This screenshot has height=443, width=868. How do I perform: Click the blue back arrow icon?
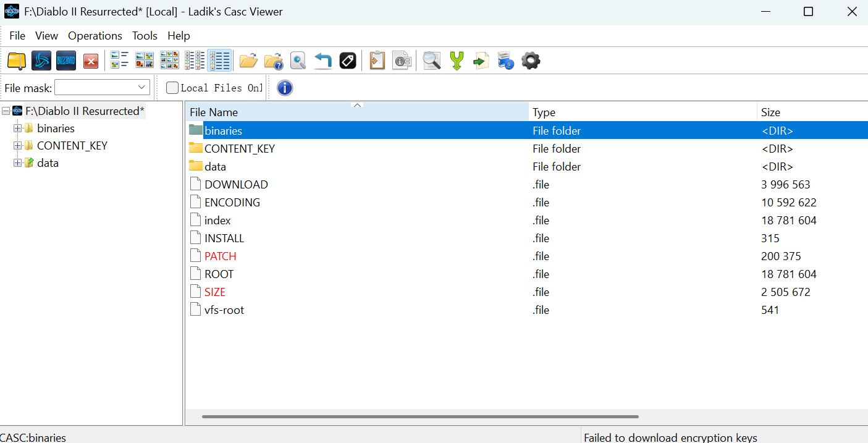pos(322,61)
